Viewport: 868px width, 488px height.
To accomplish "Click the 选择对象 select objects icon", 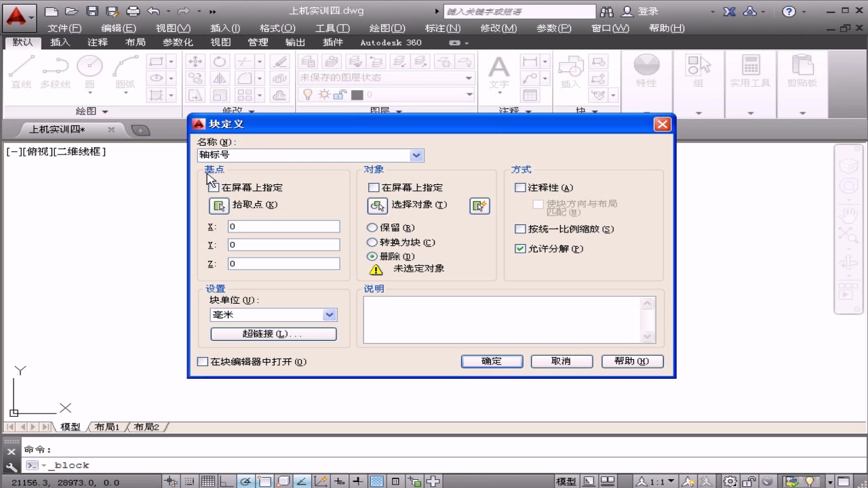I will [x=377, y=205].
